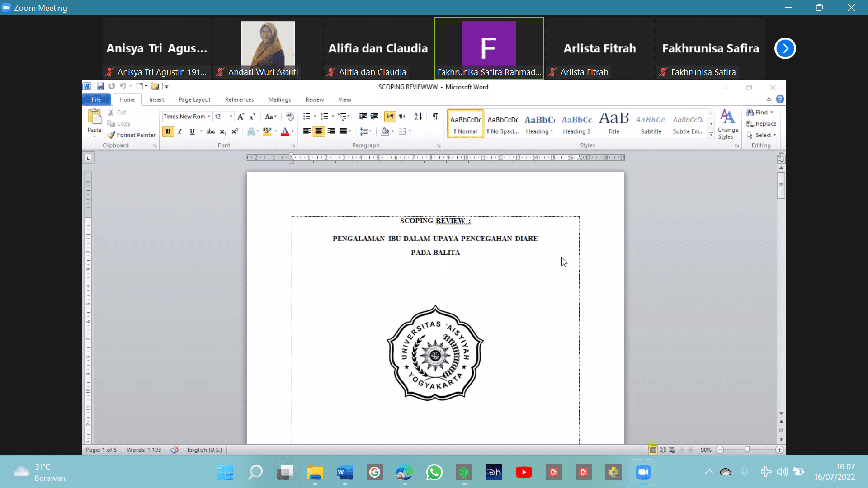Click the proofing errors icon in status bar
868x488 pixels.
point(175,450)
